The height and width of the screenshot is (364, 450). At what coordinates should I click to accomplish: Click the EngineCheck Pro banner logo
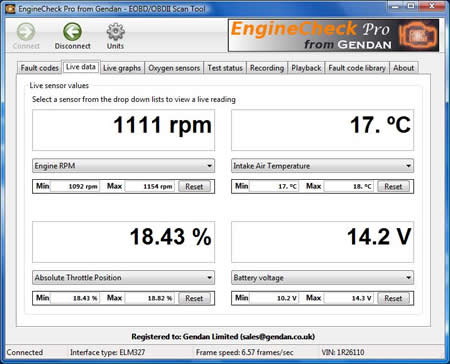point(333,35)
